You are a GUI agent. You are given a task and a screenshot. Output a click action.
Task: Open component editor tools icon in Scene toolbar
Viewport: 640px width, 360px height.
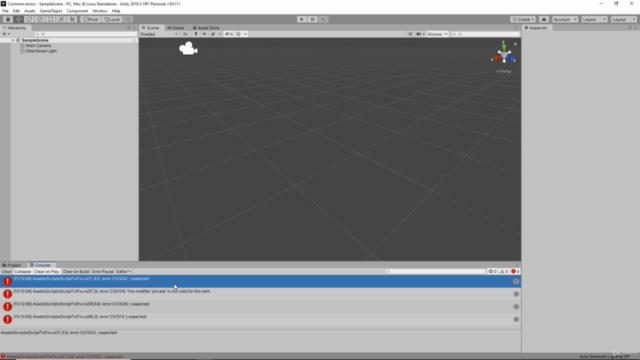tap(410, 34)
